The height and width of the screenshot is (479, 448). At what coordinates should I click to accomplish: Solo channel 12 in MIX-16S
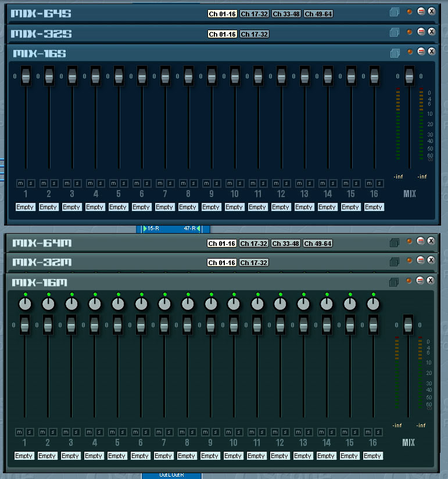[286, 183]
